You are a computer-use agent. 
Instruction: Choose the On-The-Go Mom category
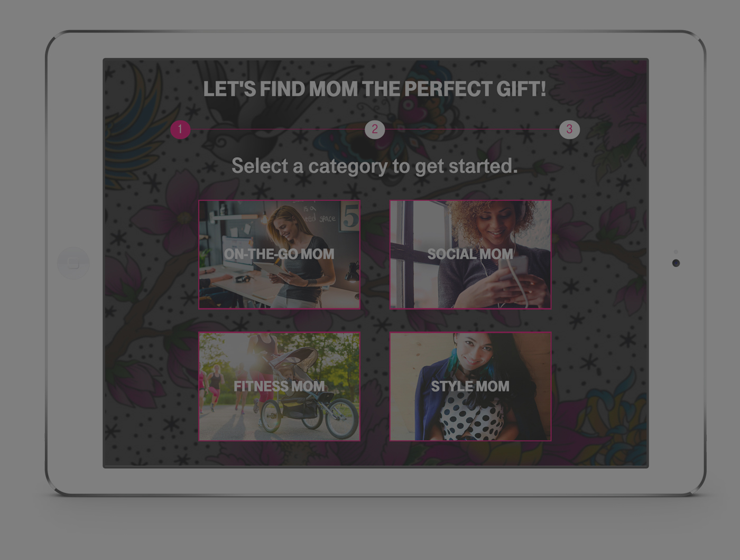tap(279, 254)
